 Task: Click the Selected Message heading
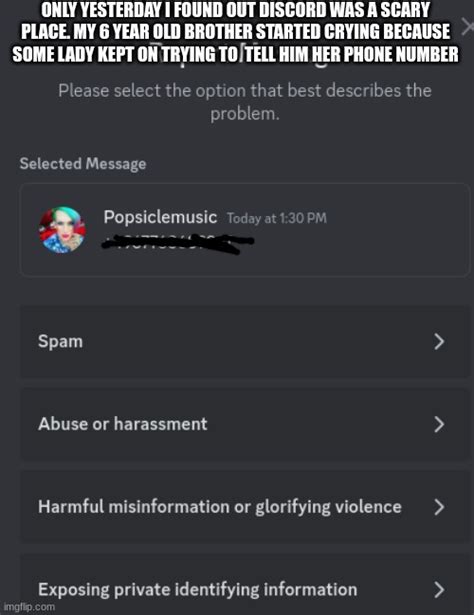pyautogui.click(x=83, y=164)
